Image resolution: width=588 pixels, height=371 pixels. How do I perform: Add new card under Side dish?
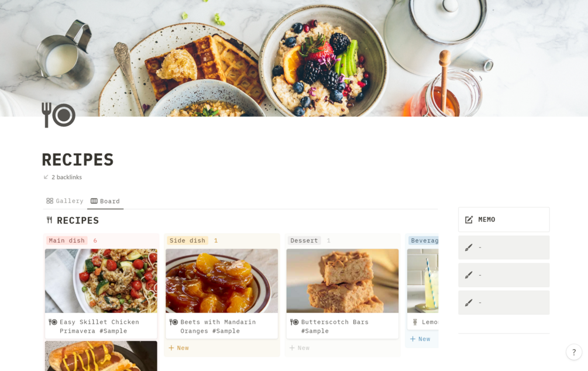(179, 348)
